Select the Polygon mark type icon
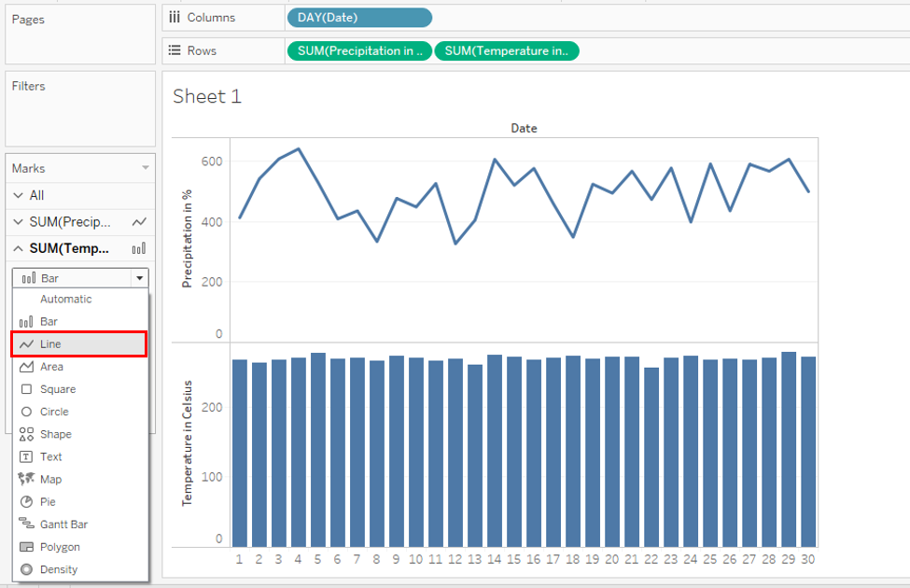The width and height of the screenshot is (910, 588). pos(26,547)
